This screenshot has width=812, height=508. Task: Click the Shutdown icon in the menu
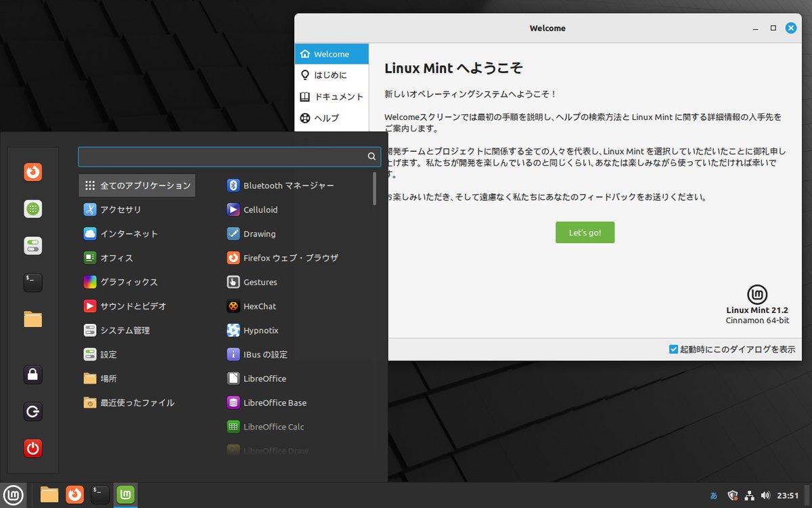coord(32,448)
